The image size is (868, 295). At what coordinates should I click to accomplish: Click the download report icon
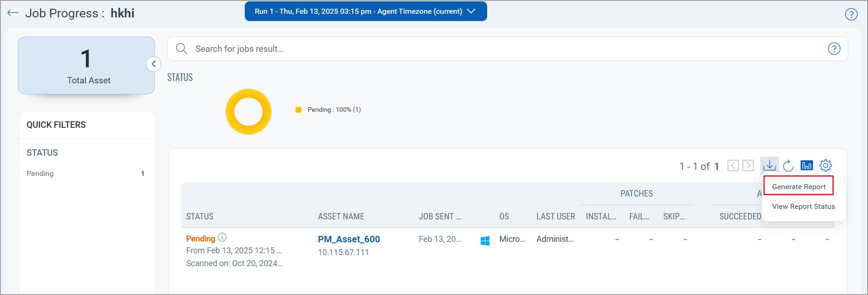point(769,165)
